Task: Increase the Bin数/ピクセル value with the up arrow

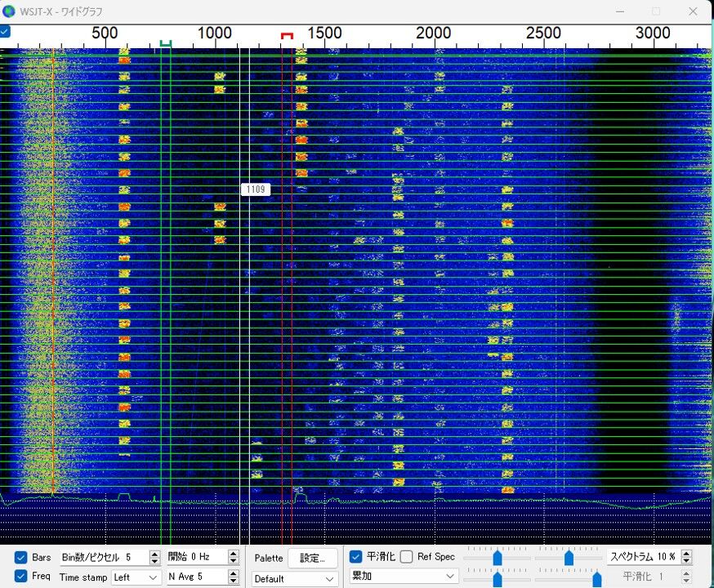Action: tap(155, 554)
